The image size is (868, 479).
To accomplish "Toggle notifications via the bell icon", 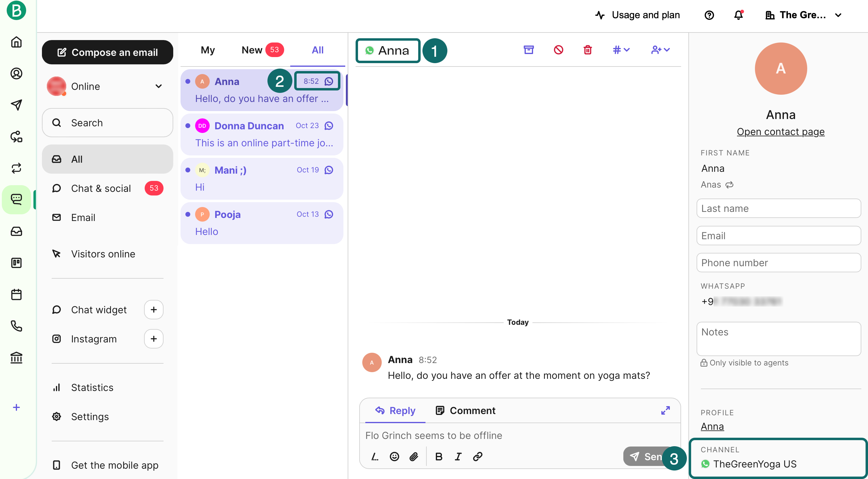I will pyautogui.click(x=738, y=15).
